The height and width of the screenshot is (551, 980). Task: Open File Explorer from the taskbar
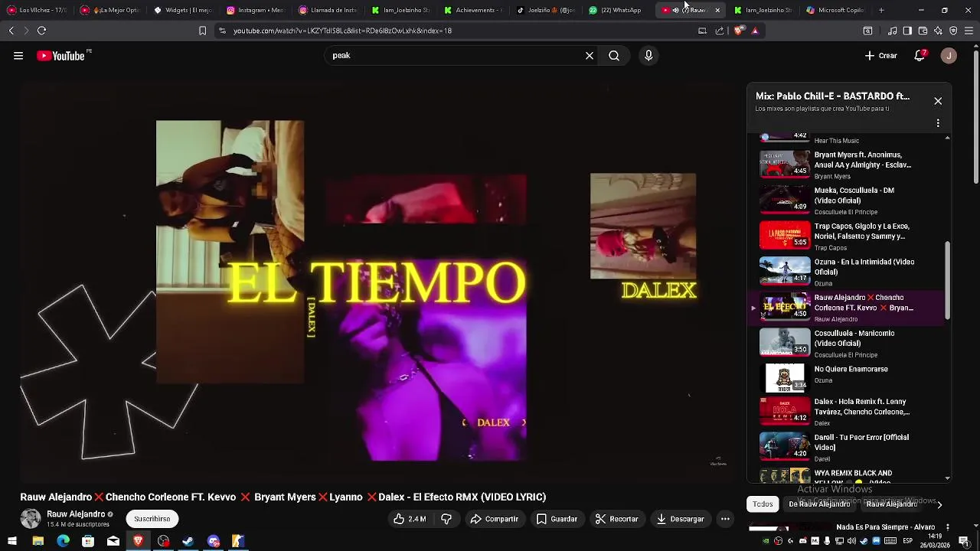(38, 541)
